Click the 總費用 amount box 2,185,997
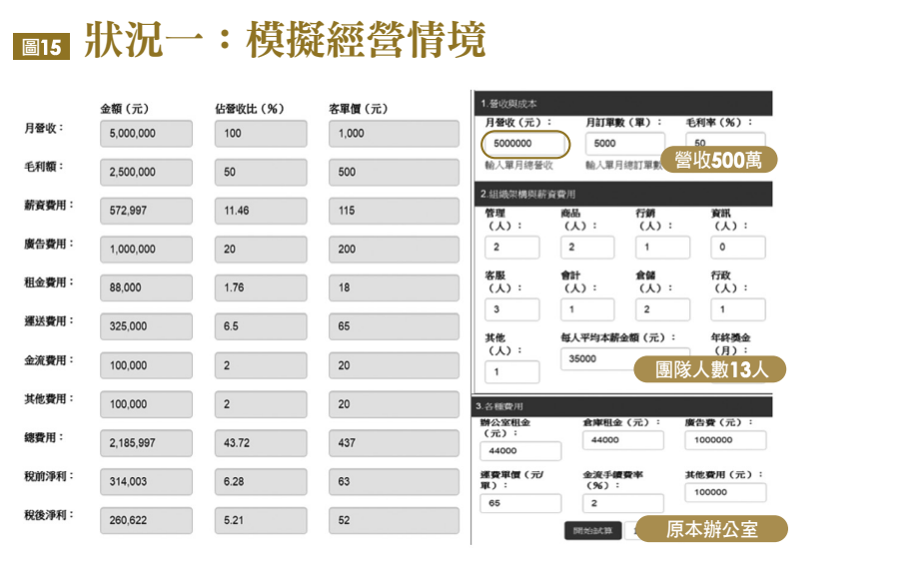The height and width of the screenshot is (581, 924). click(x=146, y=443)
